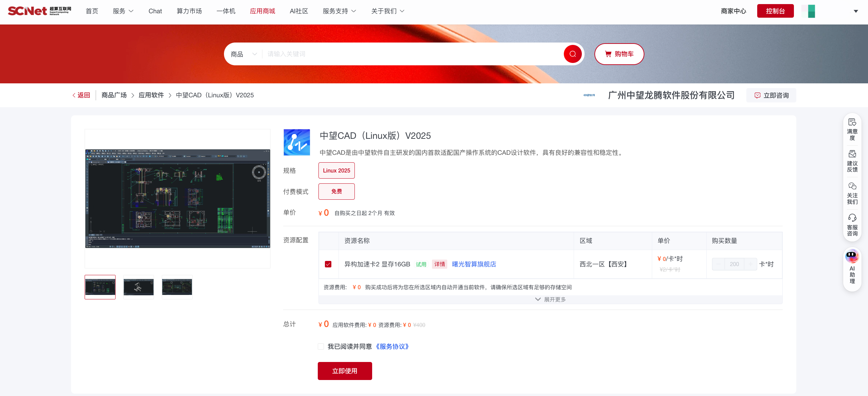Click the red search magnifier button
Viewport: 868px width, 396px height.
pyautogui.click(x=573, y=54)
